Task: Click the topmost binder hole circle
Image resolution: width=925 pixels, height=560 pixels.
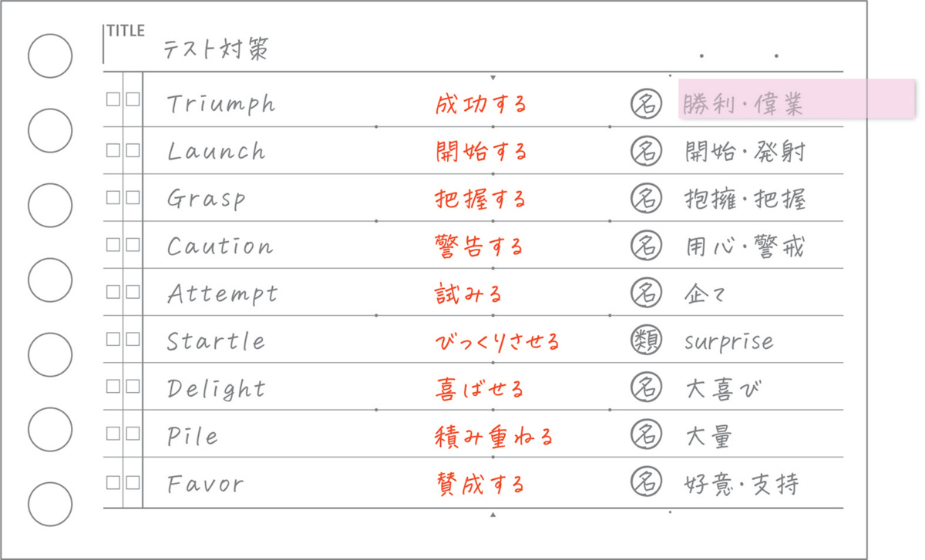Action: (x=50, y=55)
